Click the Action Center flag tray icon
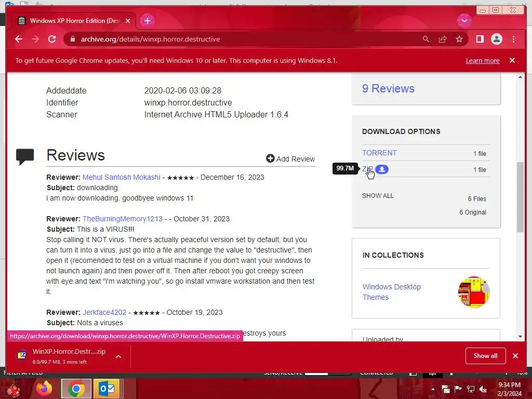532x399 pixels. click(458, 389)
